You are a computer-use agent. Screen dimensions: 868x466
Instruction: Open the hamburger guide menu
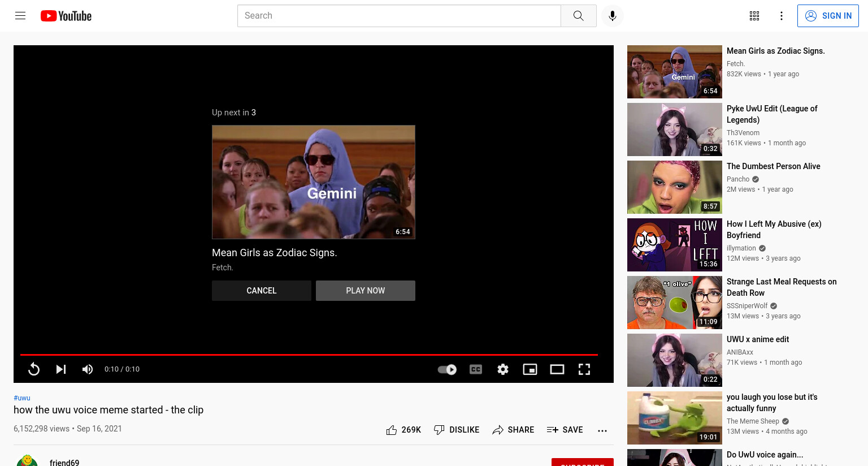click(x=20, y=16)
